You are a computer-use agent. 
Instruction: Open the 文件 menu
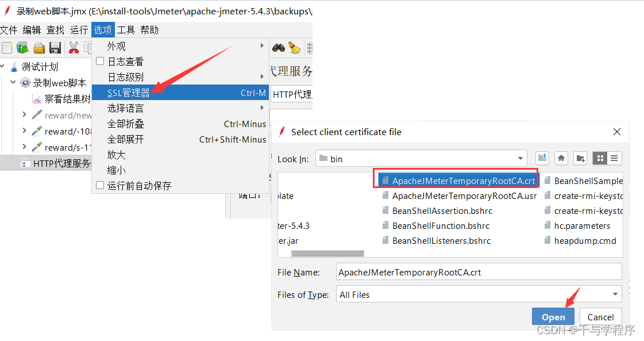pyautogui.click(x=9, y=30)
